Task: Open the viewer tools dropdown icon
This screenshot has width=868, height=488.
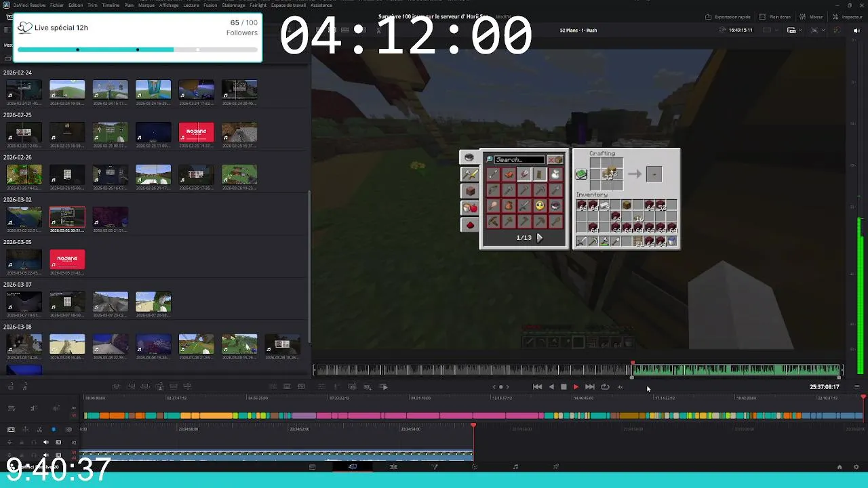Action: click(817, 30)
